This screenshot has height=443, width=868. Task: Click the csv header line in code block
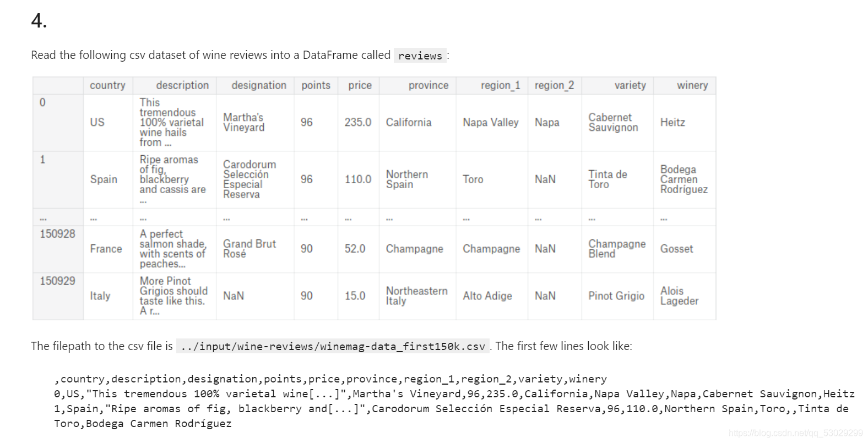330,379
